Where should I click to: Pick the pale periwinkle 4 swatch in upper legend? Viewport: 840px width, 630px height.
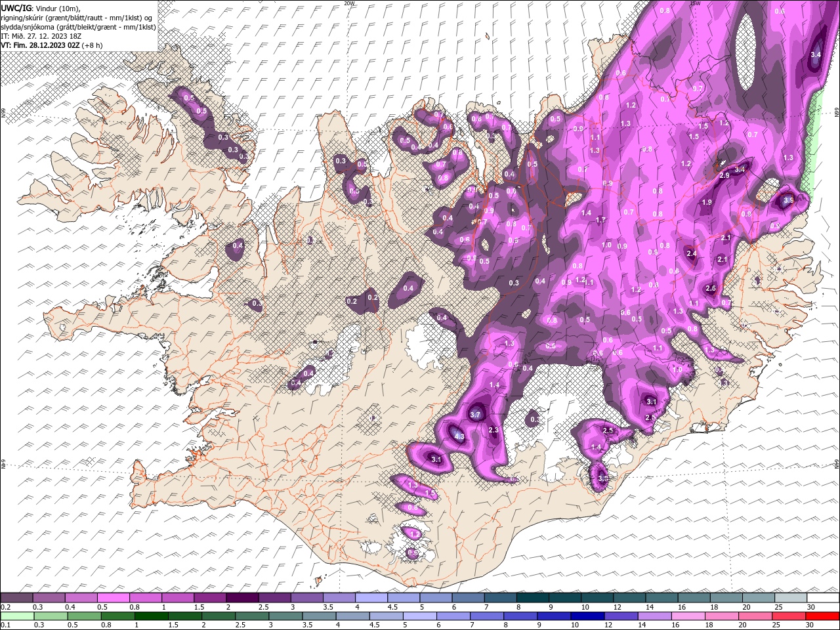pyautogui.click(x=371, y=598)
